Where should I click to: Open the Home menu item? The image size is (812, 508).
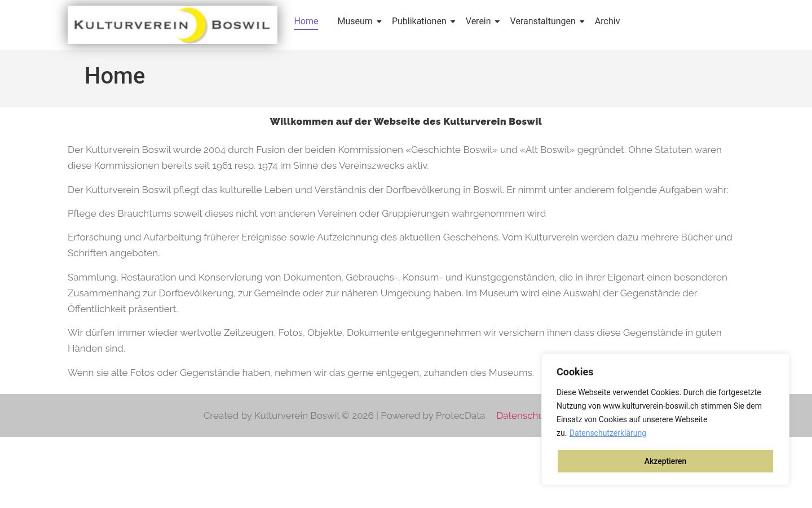click(x=306, y=21)
